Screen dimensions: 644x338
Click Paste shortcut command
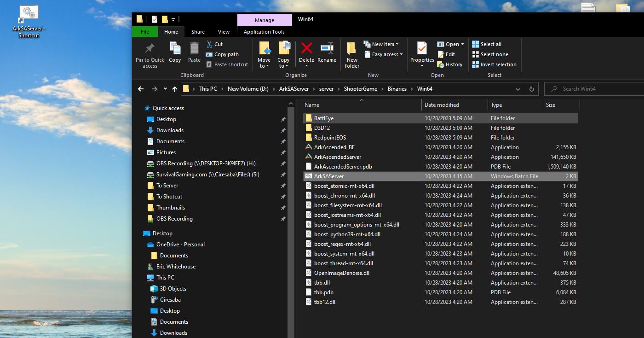(x=227, y=64)
